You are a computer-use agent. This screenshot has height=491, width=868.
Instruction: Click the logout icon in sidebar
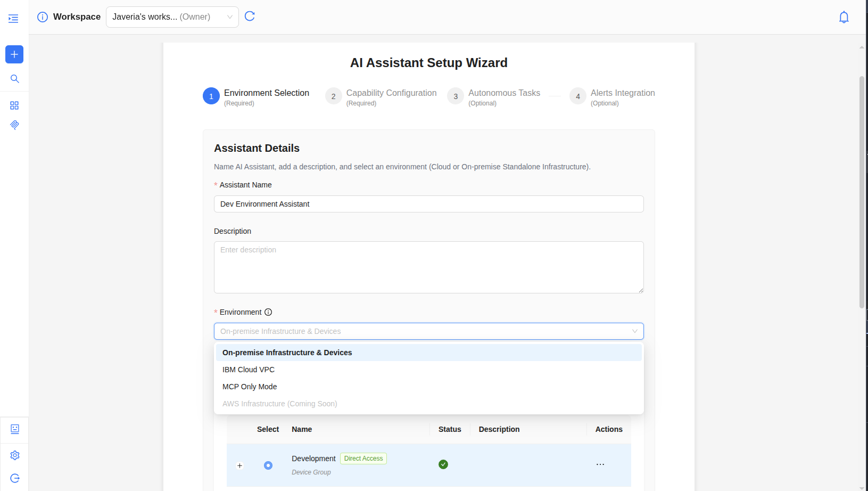tap(14, 478)
